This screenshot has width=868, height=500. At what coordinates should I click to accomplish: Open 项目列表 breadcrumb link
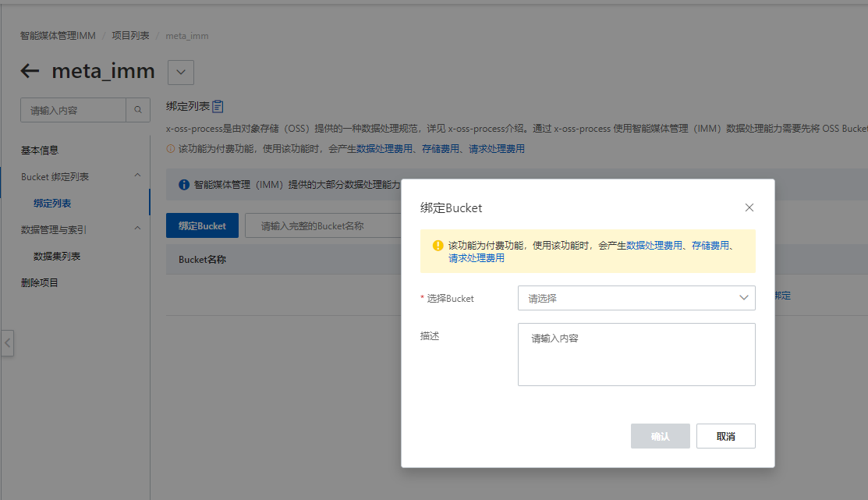pyautogui.click(x=130, y=35)
